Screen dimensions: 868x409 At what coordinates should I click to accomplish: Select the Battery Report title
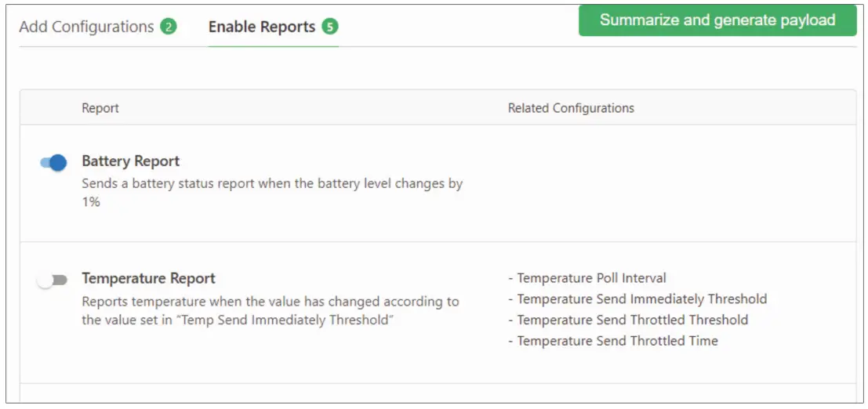click(x=131, y=161)
